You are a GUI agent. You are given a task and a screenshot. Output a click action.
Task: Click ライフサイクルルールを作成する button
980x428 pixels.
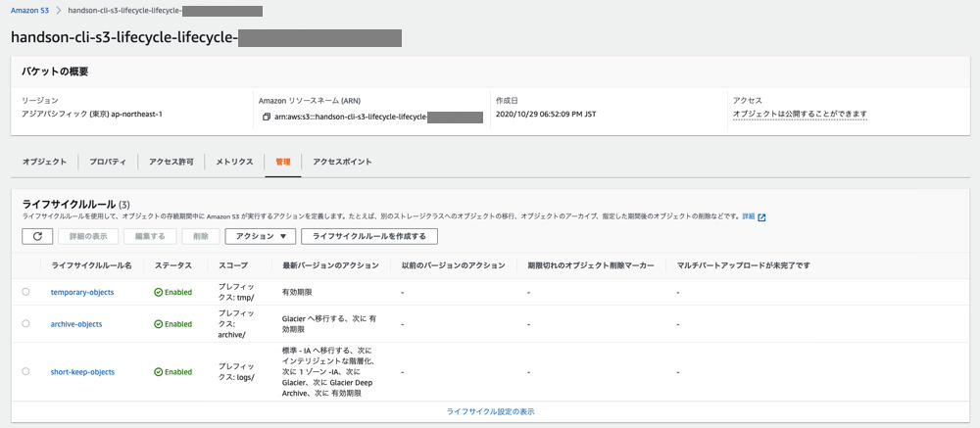point(369,236)
